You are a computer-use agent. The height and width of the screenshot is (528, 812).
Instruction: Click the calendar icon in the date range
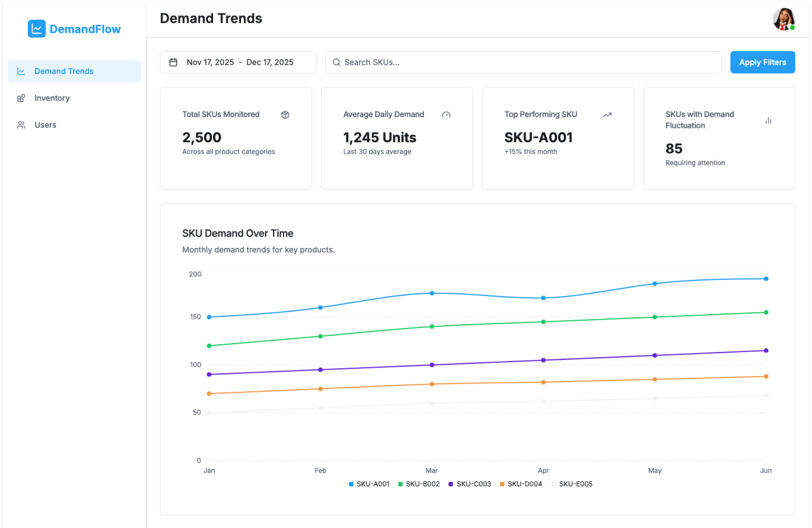[x=173, y=62]
